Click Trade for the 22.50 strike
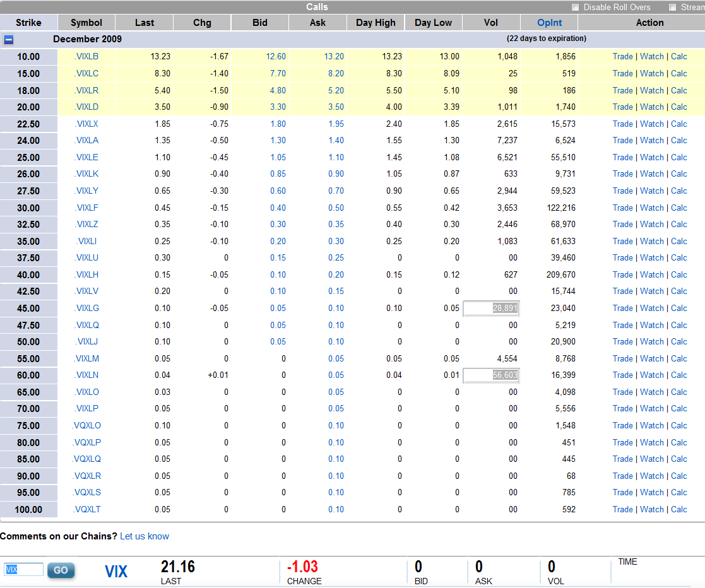Viewport: 705px width, 588px height. click(622, 124)
